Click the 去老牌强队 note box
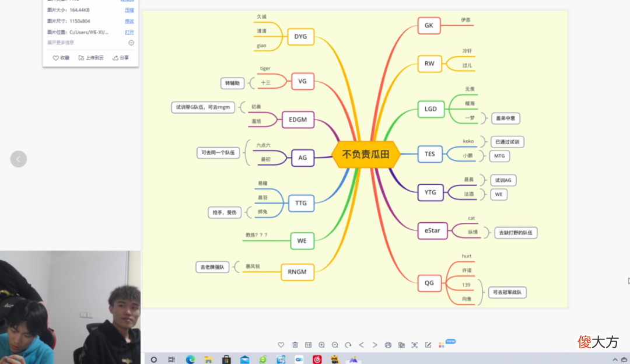Screen dimensions: 630x364 [212, 267]
